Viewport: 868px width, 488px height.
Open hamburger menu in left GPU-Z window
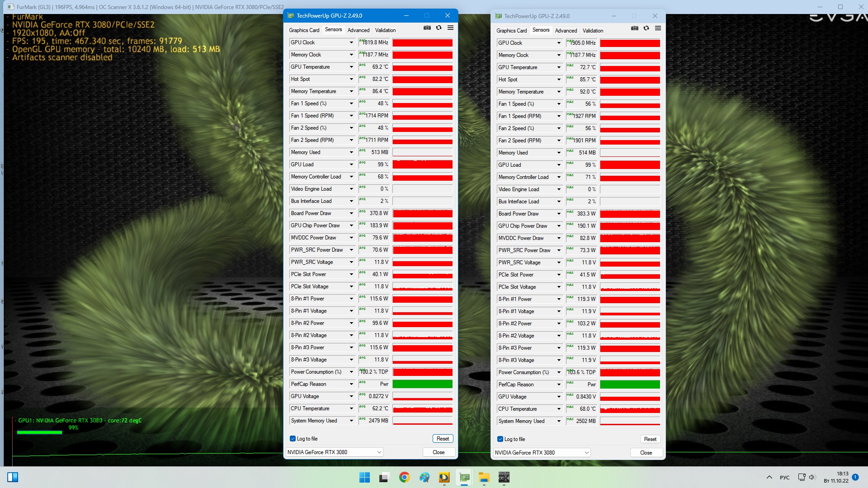click(450, 28)
